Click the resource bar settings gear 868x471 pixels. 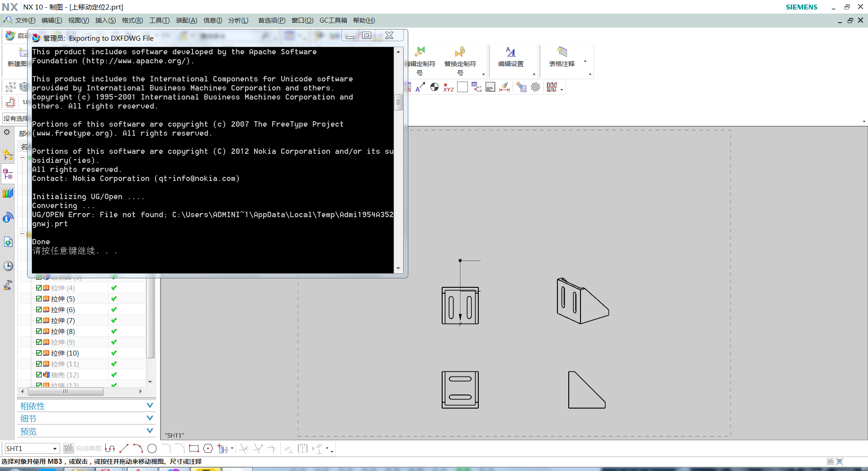[7, 132]
